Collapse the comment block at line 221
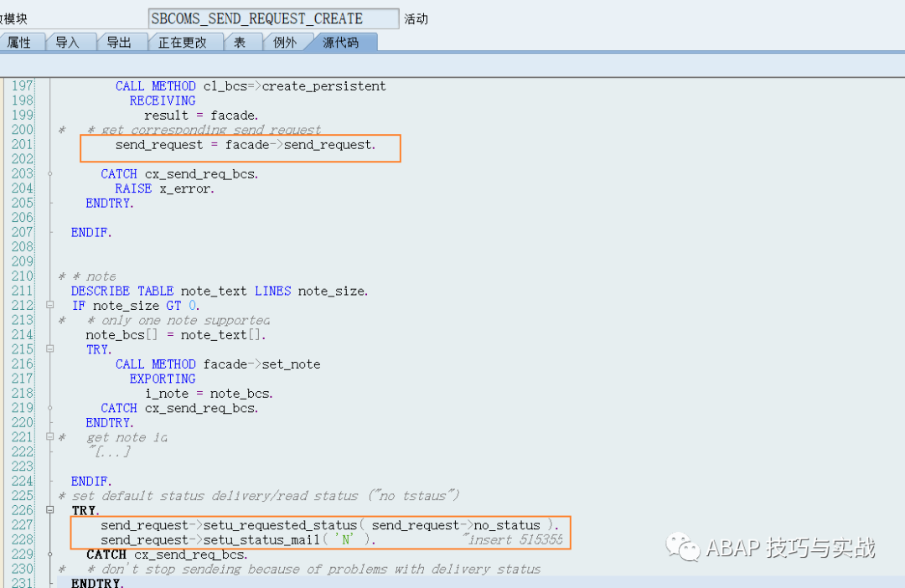Image resolution: width=905 pixels, height=588 pixels. (x=50, y=436)
